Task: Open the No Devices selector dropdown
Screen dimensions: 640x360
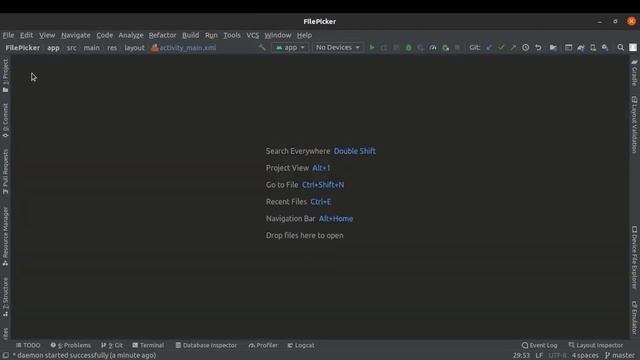Action: (x=338, y=47)
